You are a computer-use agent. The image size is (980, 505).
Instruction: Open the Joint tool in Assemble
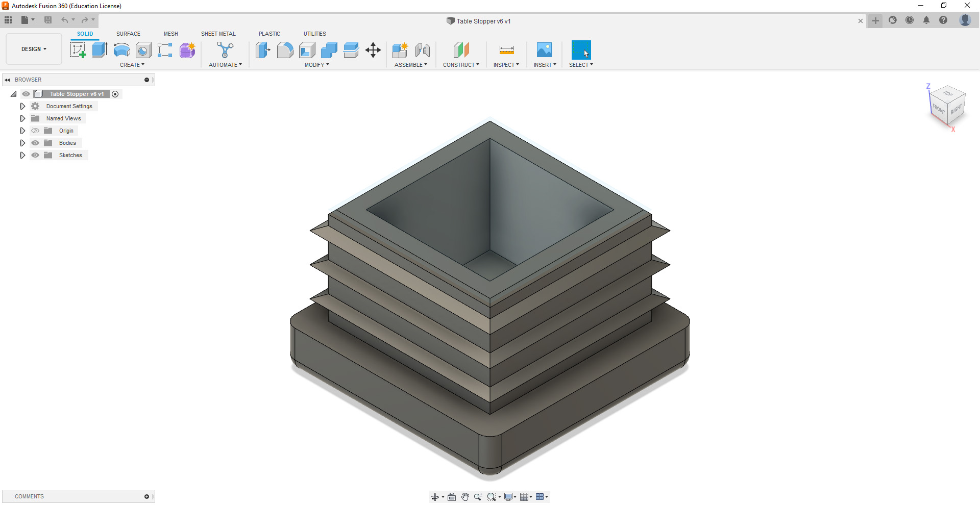422,50
